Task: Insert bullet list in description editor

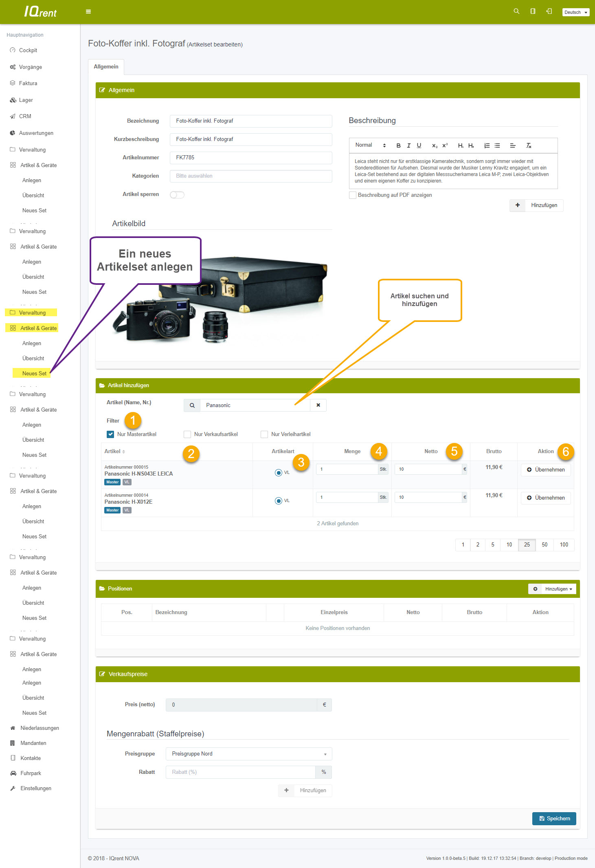Action: (497, 145)
